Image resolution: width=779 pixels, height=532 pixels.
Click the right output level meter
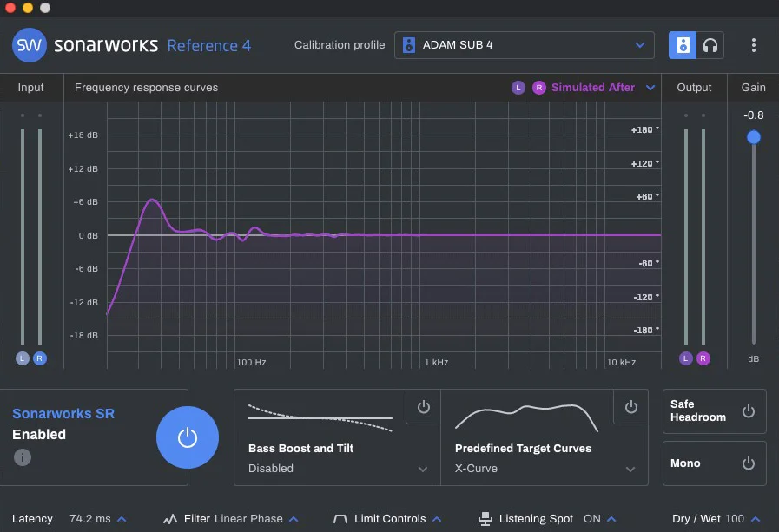pyautogui.click(x=703, y=237)
